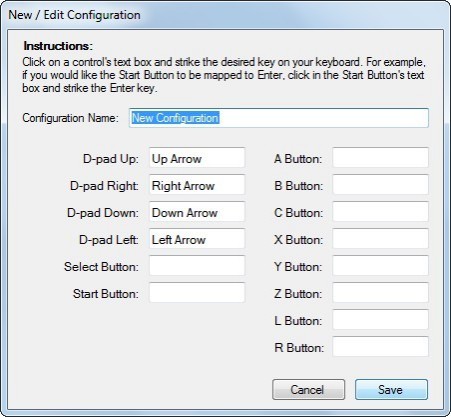Select the D-pad Left mapping field
Screen dimensions: 451x417
(x=197, y=239)
